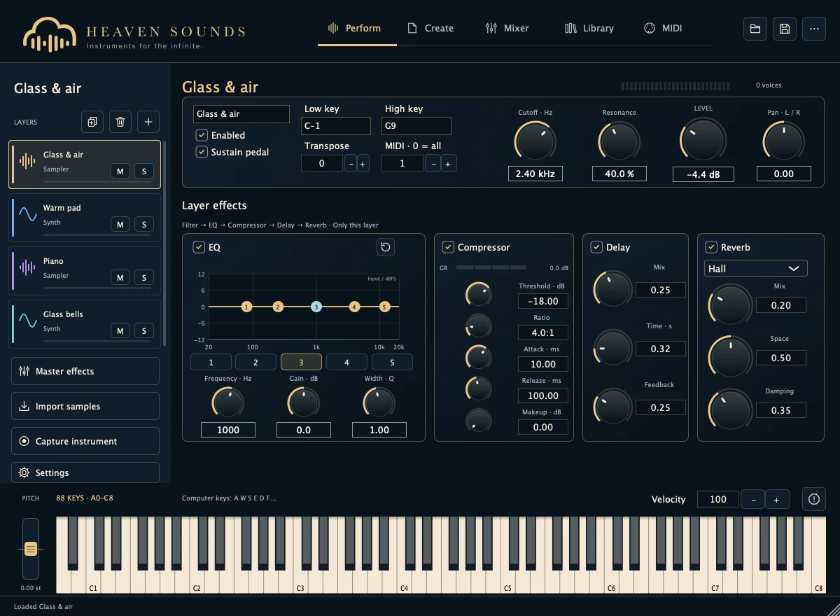Click the Low key input field
The height and width of the screenshot is (616, 840).
(x=336, y=126)
